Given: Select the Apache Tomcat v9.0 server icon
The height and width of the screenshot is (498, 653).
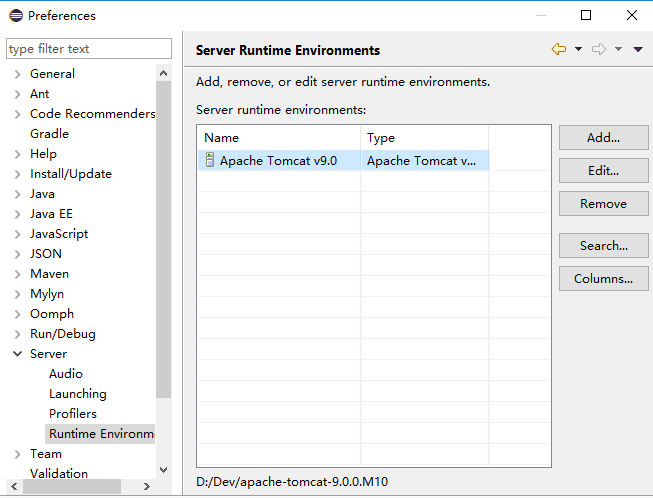Looking at the screenshot, I should [210, 160].
